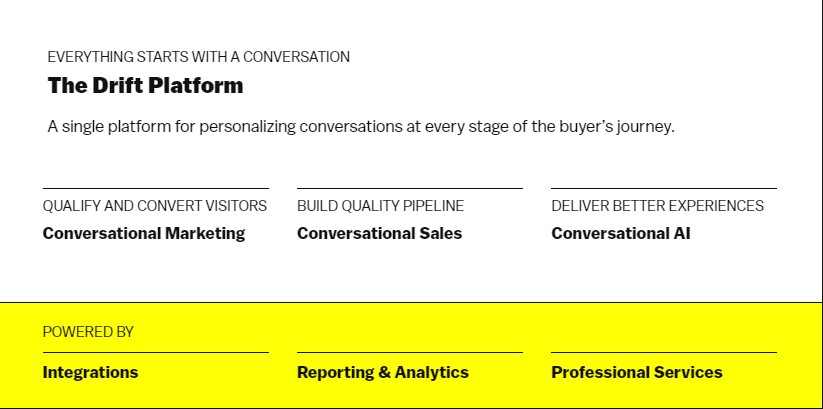
Task: Click the Build Quality Pipeline label
Action: pos(381,206)
